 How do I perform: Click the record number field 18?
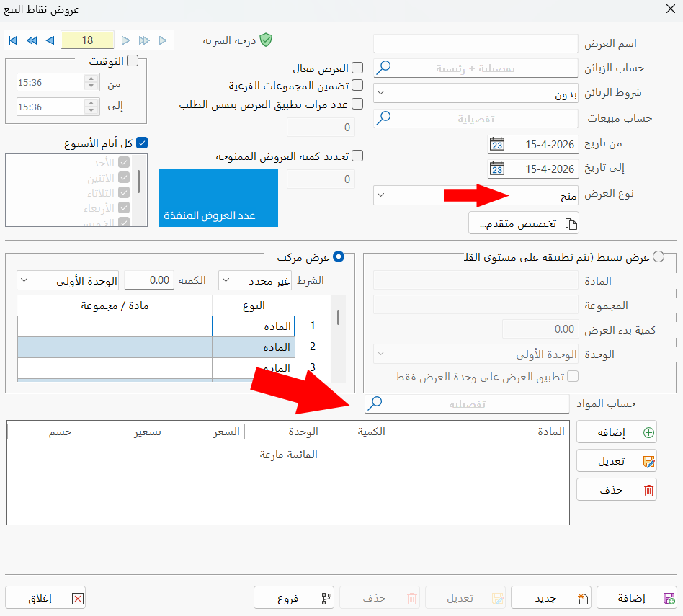coord(88,40)
